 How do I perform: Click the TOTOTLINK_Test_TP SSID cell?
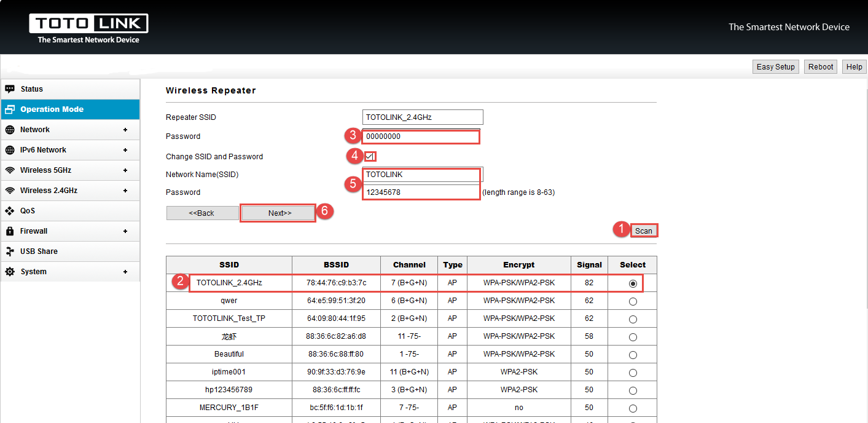229,318
